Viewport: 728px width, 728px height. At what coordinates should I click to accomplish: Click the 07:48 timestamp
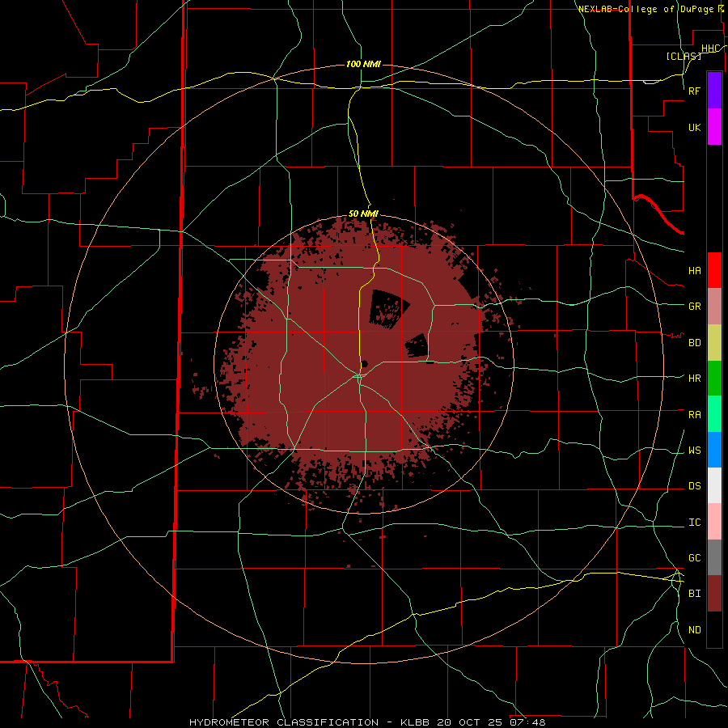(527, 722)
